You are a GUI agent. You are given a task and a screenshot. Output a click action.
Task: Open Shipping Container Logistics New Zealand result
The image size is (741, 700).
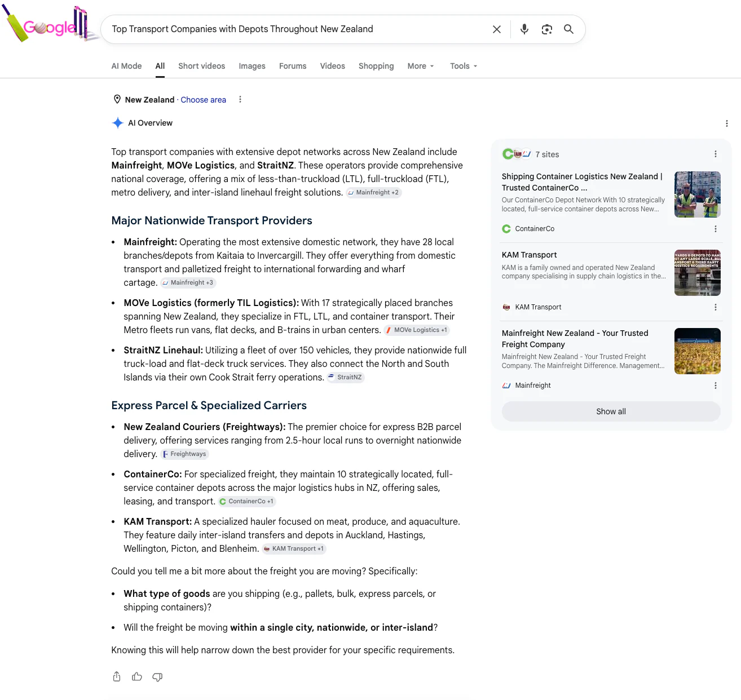[582, 182]
